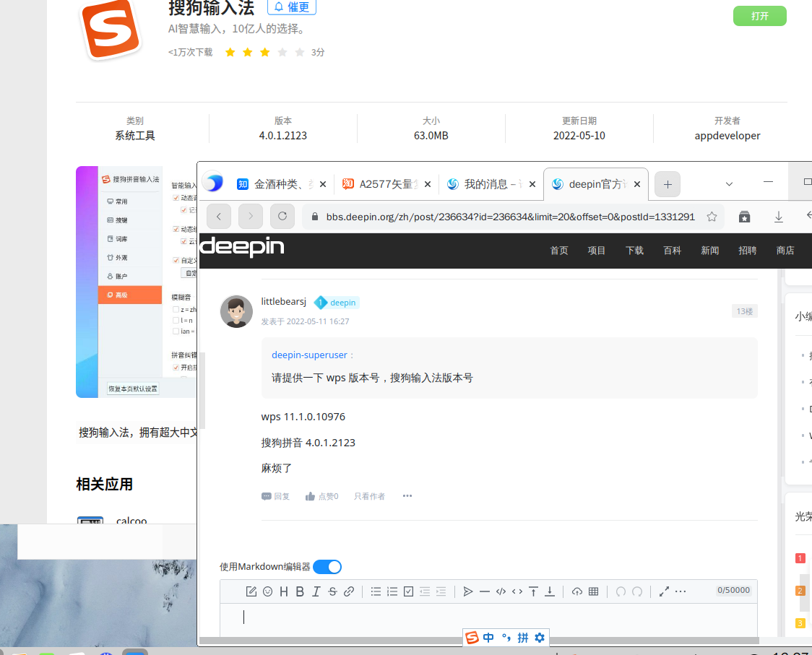
Task: Open a new browser tab
Action: [x=668, y=184]
